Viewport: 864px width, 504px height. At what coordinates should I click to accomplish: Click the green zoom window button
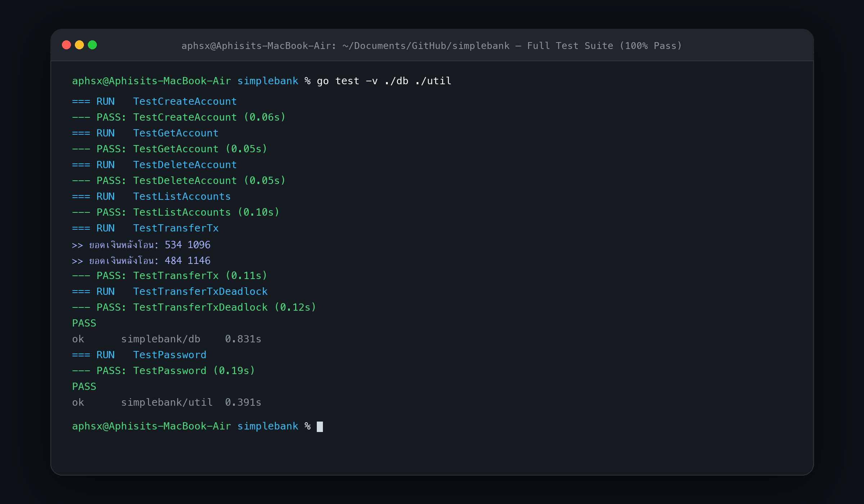[x=92, y=45]
